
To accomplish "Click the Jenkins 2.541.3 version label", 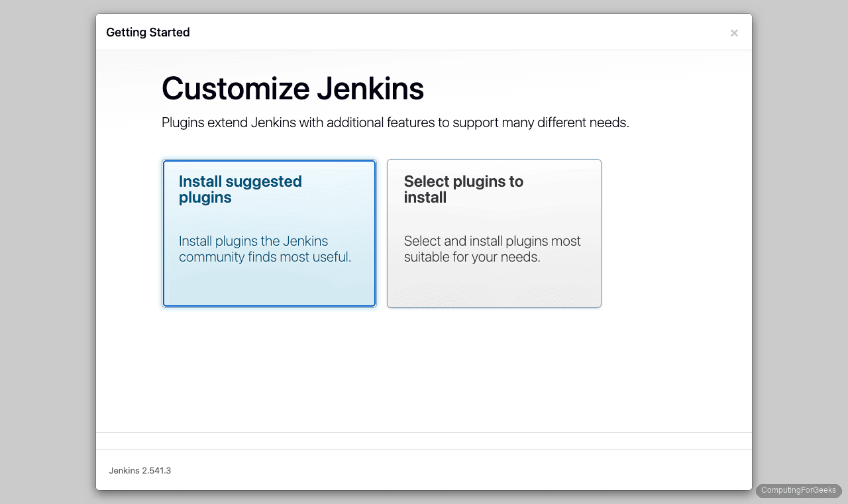I will pyautogui.click(x=140, y=470).
